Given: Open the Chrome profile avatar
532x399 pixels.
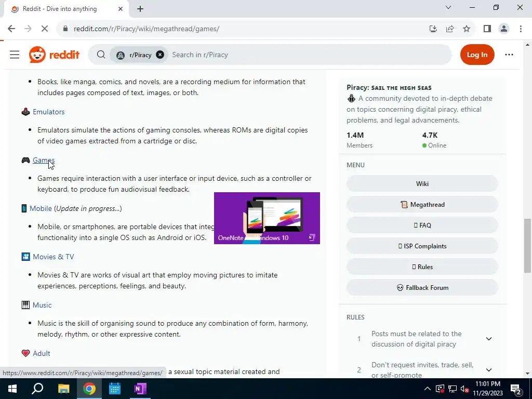Looking at the screenshot, I should (x=504, y=29).
